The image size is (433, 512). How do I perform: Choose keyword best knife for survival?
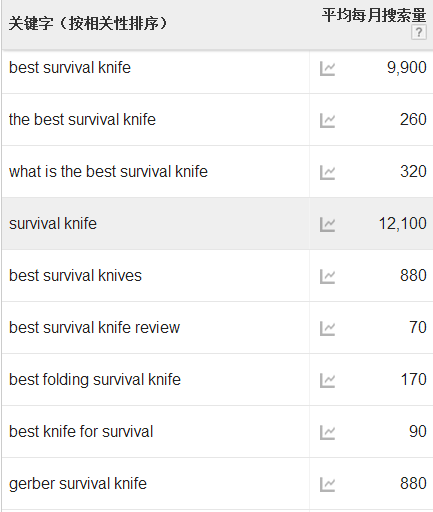81,431
